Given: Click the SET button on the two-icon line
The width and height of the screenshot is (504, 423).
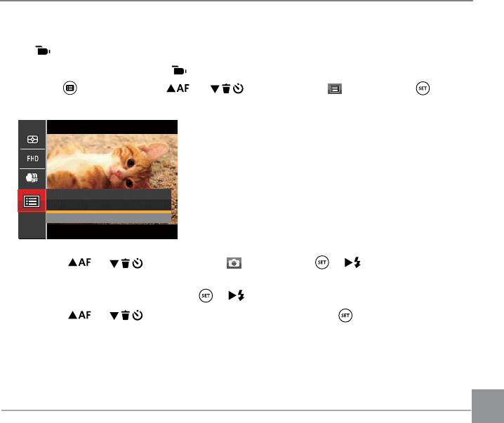Looking at the screenshot, I should pos(206,295).
